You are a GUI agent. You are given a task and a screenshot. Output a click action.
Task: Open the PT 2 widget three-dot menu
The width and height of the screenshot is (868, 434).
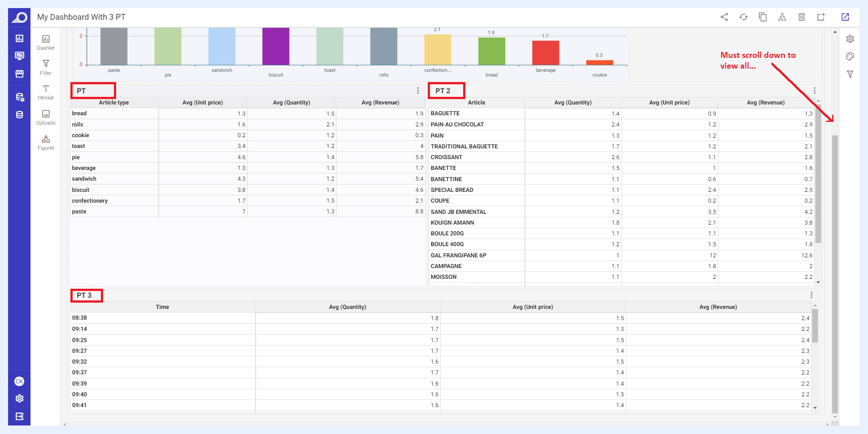[814, 91]
